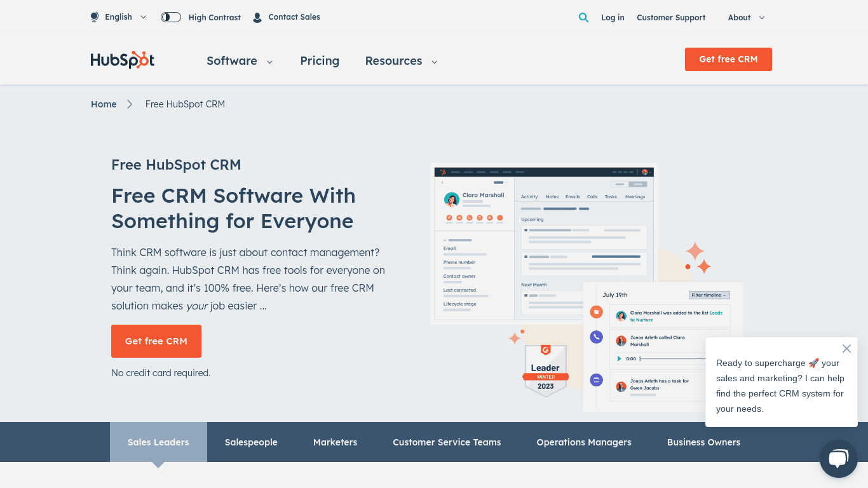Go to Home via breadcrumb
The height and width of the screenshot is (488, 868).
click(x=104, y=104)
